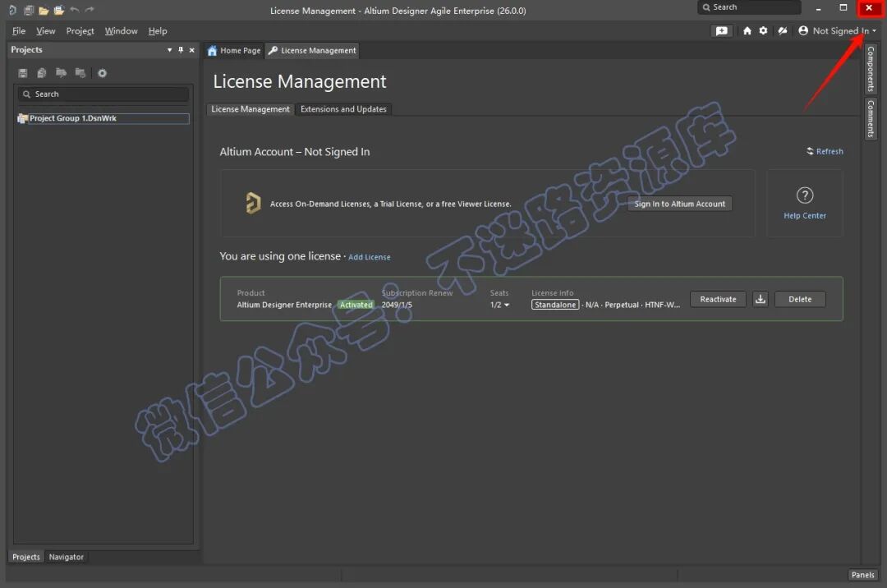Viewport: 887px width, 588px height.
Task: Click the Projects panel Search field
Action: 103,94
